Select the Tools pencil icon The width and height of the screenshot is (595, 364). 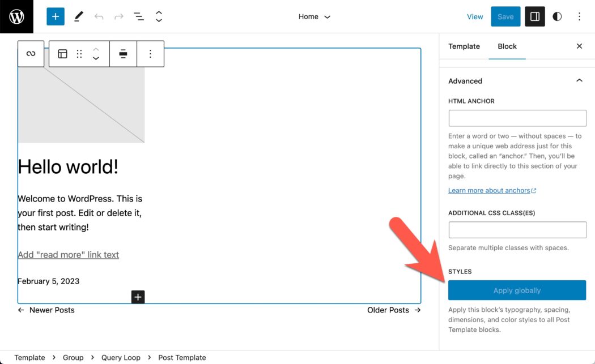point(79,16)
